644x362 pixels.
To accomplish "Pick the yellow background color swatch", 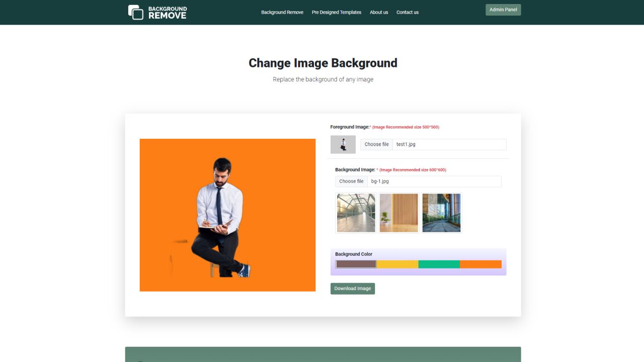I will tap(397, 264).
